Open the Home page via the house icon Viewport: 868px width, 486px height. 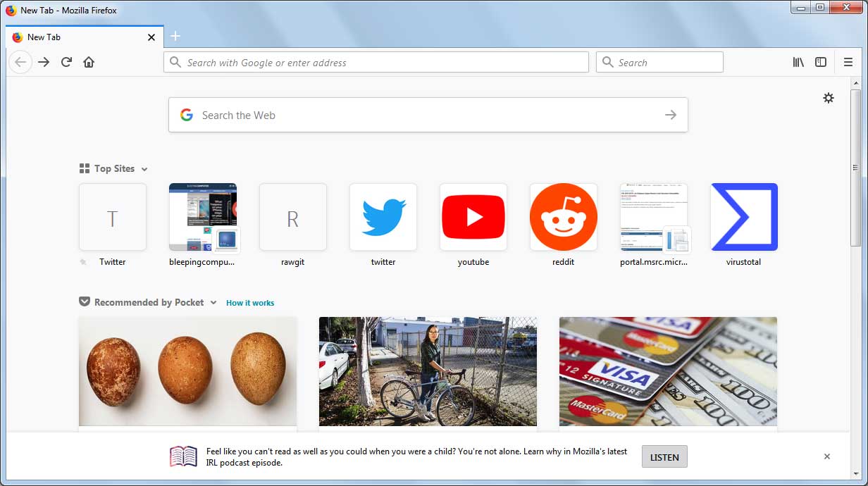(89, 62)
